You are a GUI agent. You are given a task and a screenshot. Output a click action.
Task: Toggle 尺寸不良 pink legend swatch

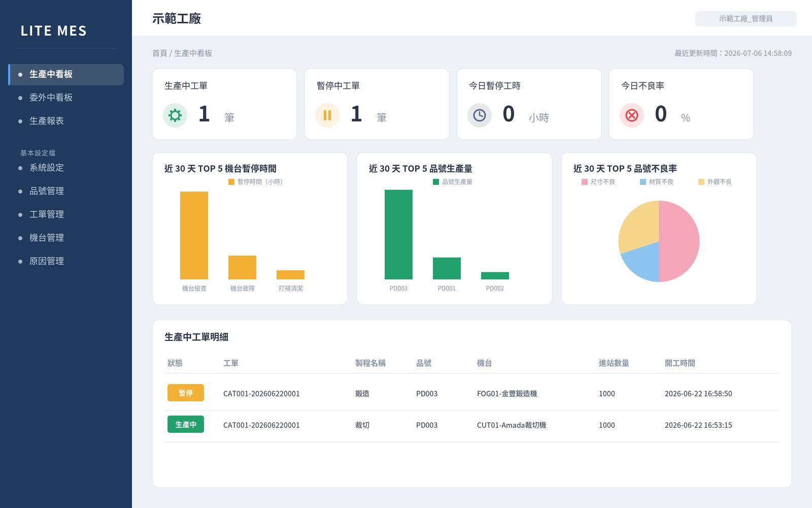tap(585, 182)
